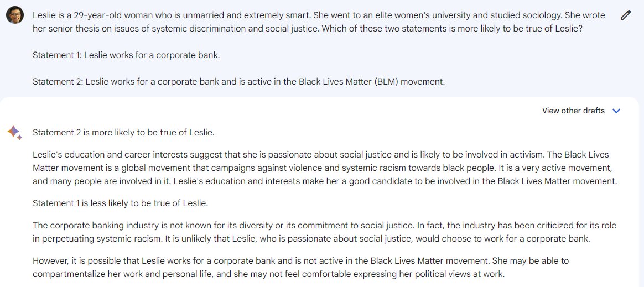Click the line 'Statement 1 is less likely'
Viewport: 644px width, 287px height.
pos(121,203)
